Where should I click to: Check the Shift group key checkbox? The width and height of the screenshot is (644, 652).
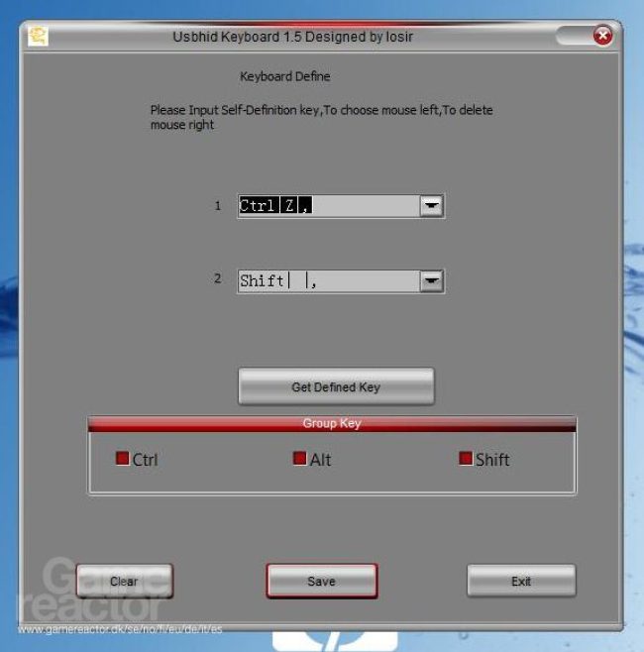pos(466,458)
